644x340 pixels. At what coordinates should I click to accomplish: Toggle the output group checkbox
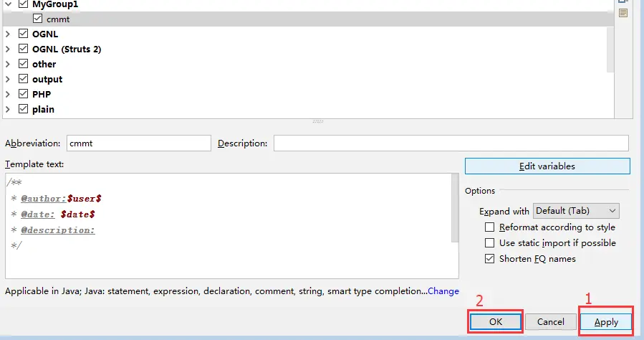pyautogui.click(x=24, y=78)
